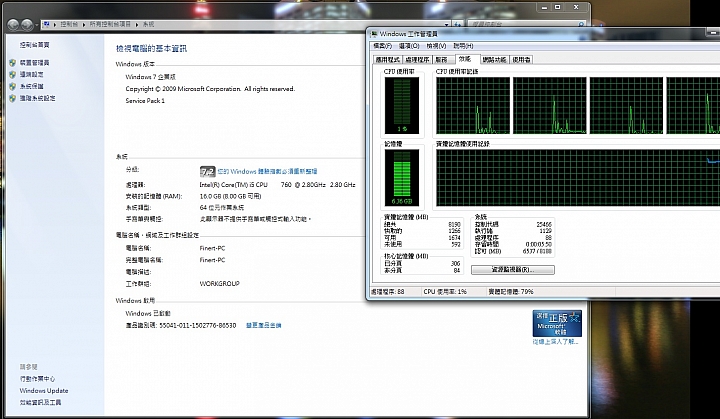Click system handles value 25466
The image size is (720, 419).
544,224
